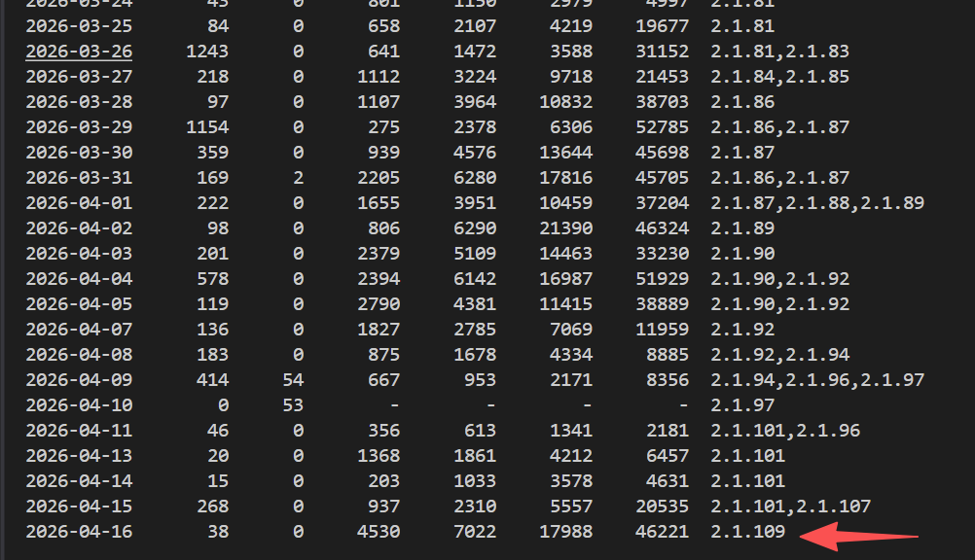Select the date 2026-04-10 row entry
975x560 pixels.
78,404
